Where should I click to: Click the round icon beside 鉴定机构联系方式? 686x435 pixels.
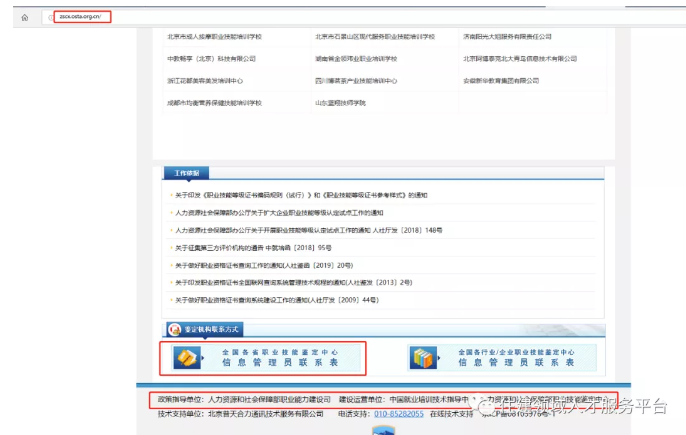coord(175,329)
